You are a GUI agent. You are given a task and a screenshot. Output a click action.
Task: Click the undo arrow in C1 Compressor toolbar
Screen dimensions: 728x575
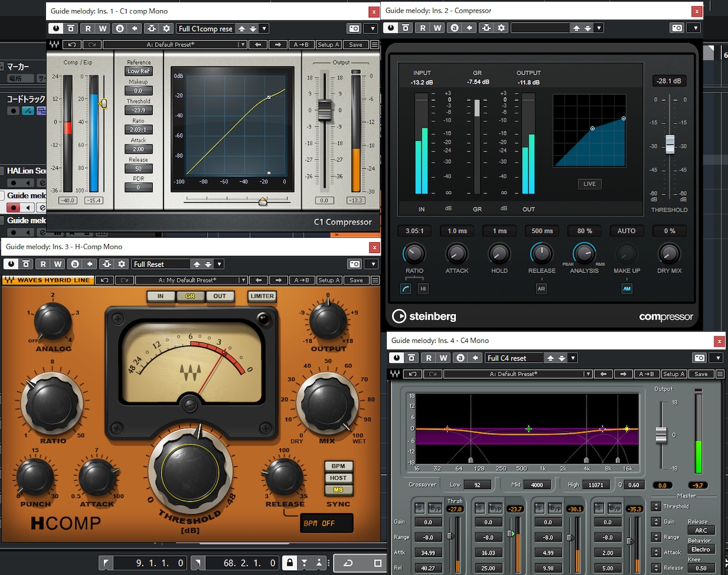(72, 45)
